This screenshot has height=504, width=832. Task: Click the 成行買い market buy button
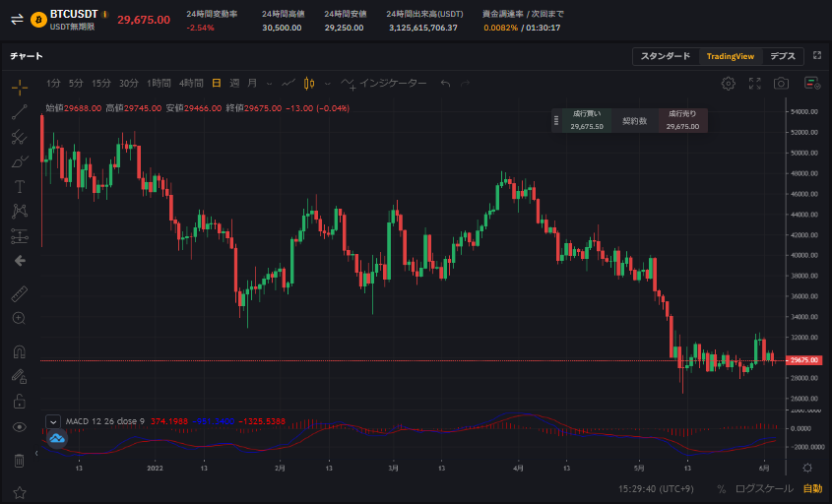(x=587, y=120)
